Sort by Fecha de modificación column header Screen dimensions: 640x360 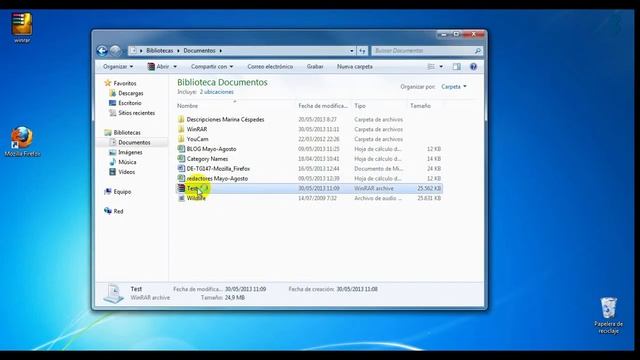point(322,106)
